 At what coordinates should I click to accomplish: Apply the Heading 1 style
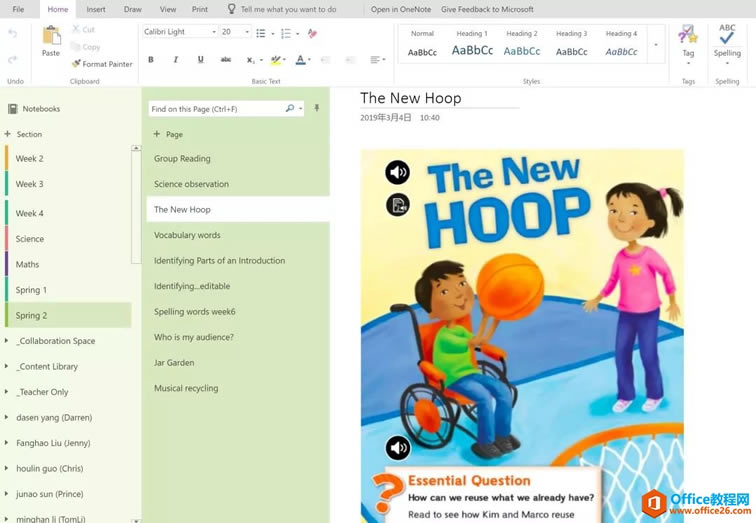tap(472, 44)
